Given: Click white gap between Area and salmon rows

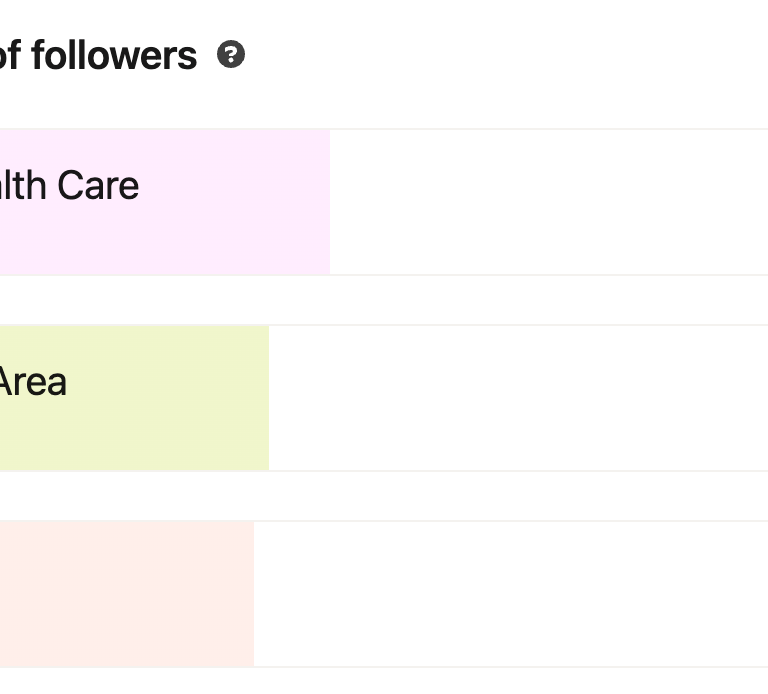Looking at the screenshot, I should pos(384,495).
